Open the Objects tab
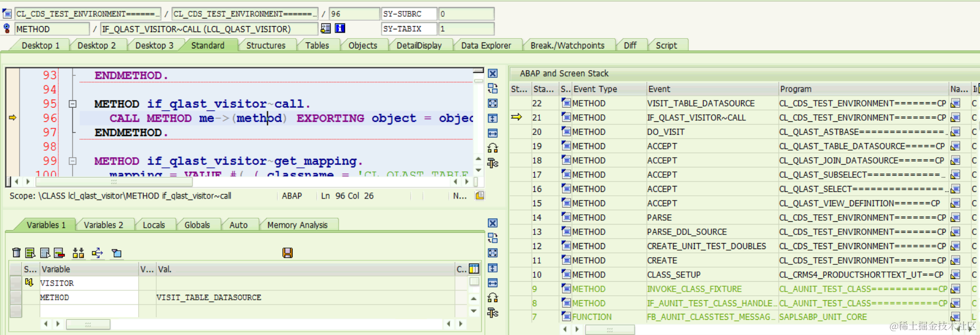 362,45
